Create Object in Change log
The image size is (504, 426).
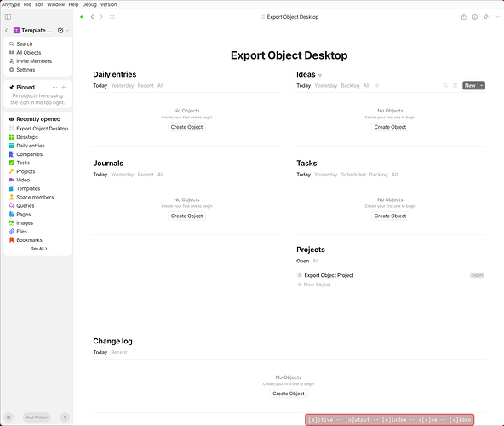289,394
